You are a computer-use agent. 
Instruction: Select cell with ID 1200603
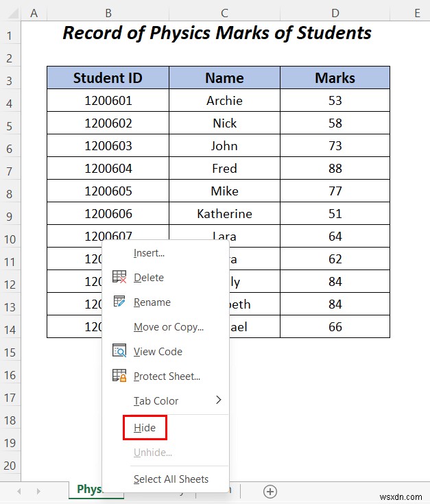click(x=108, y=145)
